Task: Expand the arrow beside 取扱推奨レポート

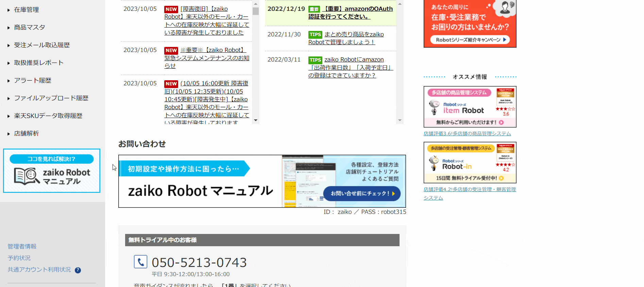Action: point(9,63)
